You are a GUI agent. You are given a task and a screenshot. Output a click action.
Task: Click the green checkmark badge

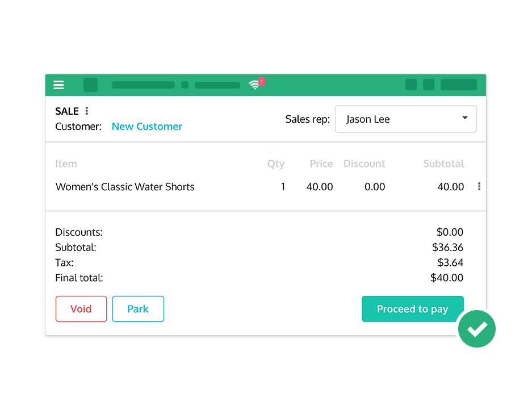(477, 328)
